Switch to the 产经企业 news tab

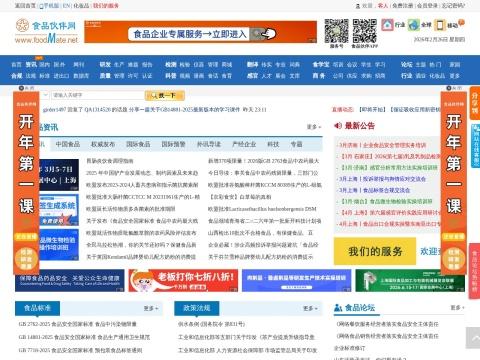click(x=244, y=144)
